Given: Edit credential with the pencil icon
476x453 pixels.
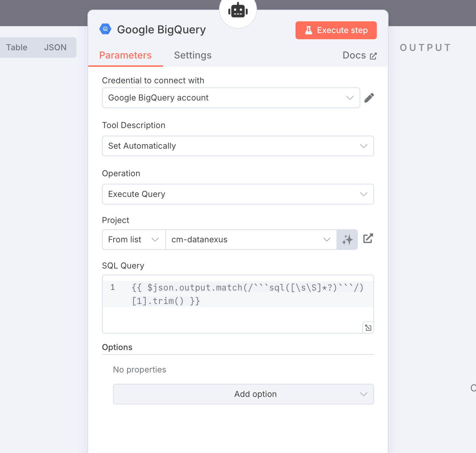Looking at the screenshot, I should tap(369, 98).
